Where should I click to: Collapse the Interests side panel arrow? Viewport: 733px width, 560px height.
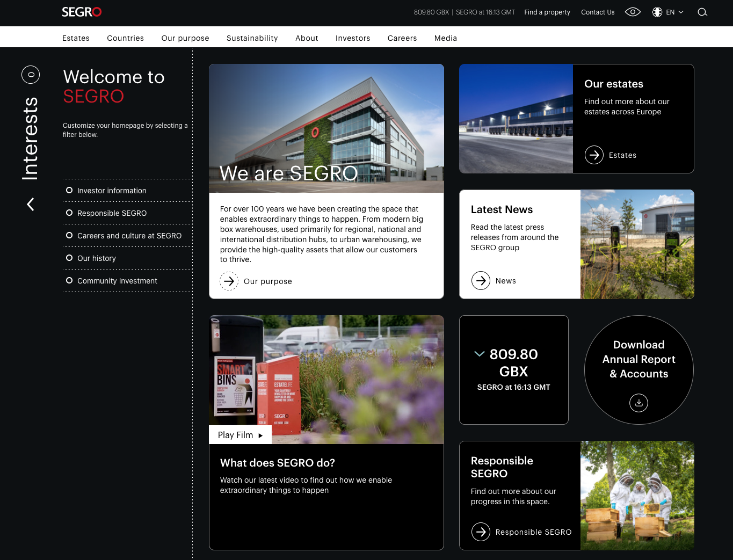31,204
